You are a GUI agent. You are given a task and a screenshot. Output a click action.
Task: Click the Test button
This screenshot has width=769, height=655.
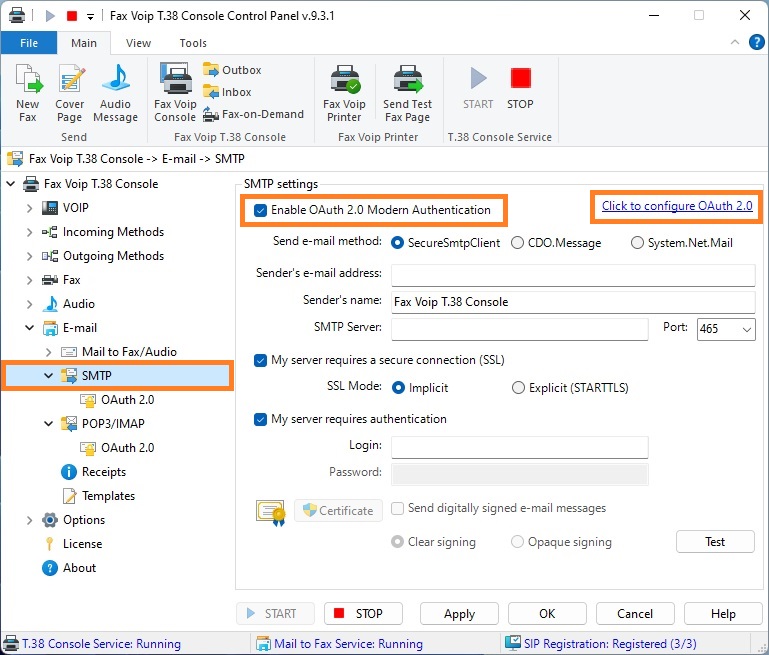715,542
